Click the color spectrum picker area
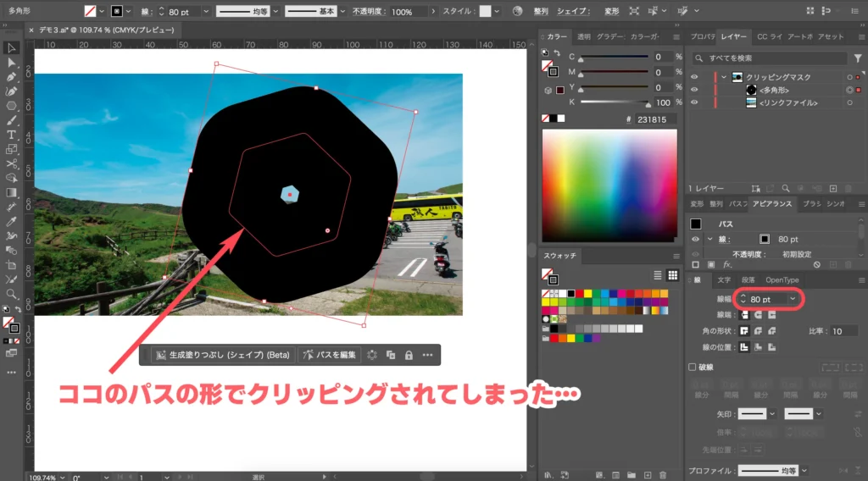Viewport: 868px width, 481px height. point(609,185)
